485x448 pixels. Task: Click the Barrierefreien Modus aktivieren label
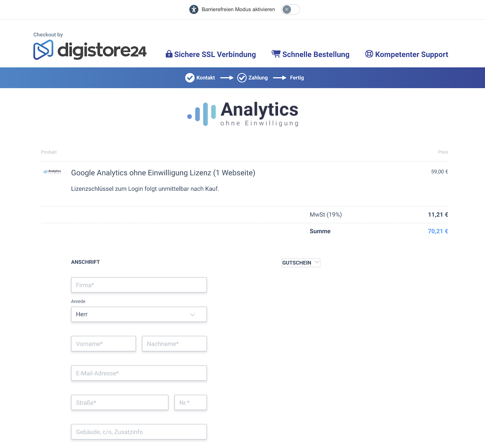(x=238, y=9)
